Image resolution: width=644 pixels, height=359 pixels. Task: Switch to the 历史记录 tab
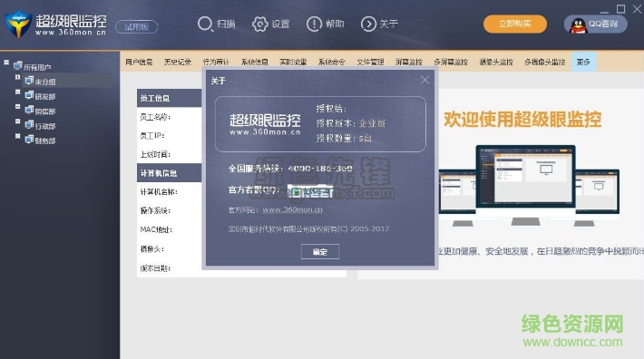pos(178,62)
